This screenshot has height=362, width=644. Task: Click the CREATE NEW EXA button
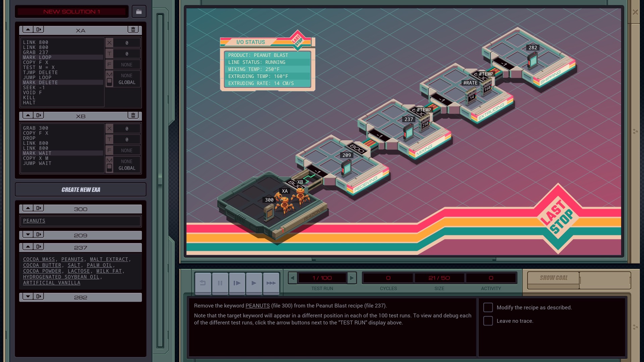point(80,190)
